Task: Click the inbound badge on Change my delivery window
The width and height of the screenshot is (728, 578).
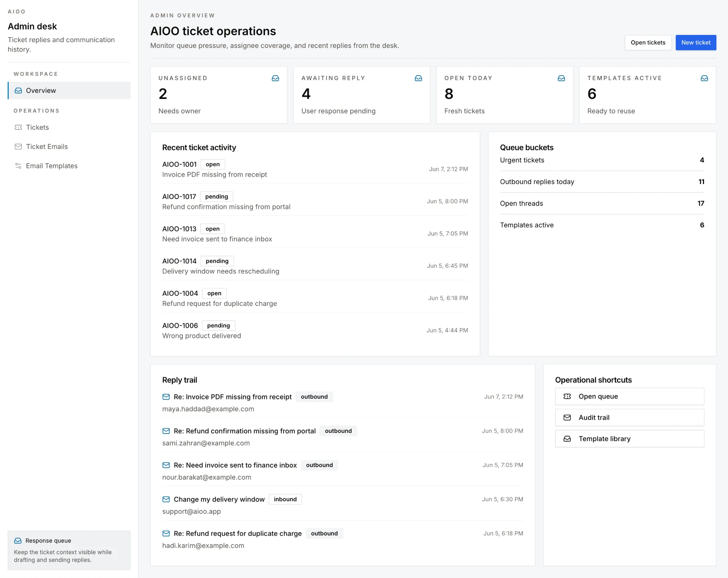Action: pyautogui.click(x=285, y=499)
